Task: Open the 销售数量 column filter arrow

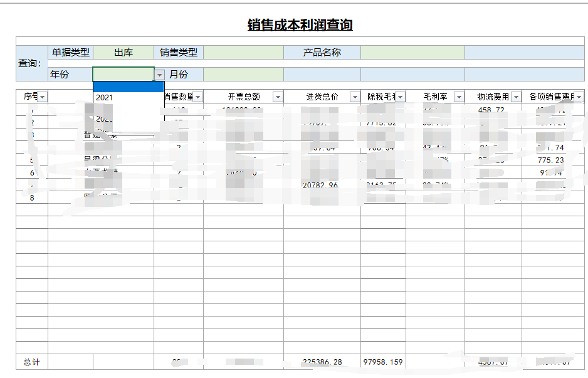Action: [198, 97]
